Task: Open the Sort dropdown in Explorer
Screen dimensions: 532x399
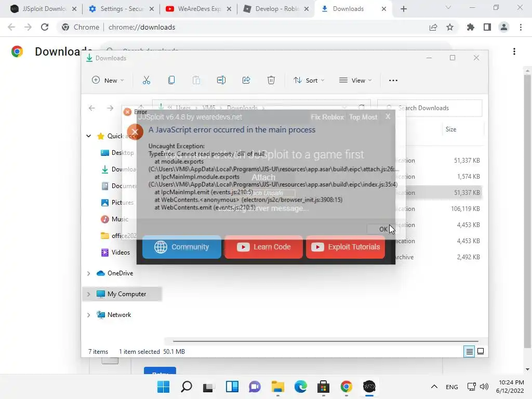Action: tap(309, 80)
